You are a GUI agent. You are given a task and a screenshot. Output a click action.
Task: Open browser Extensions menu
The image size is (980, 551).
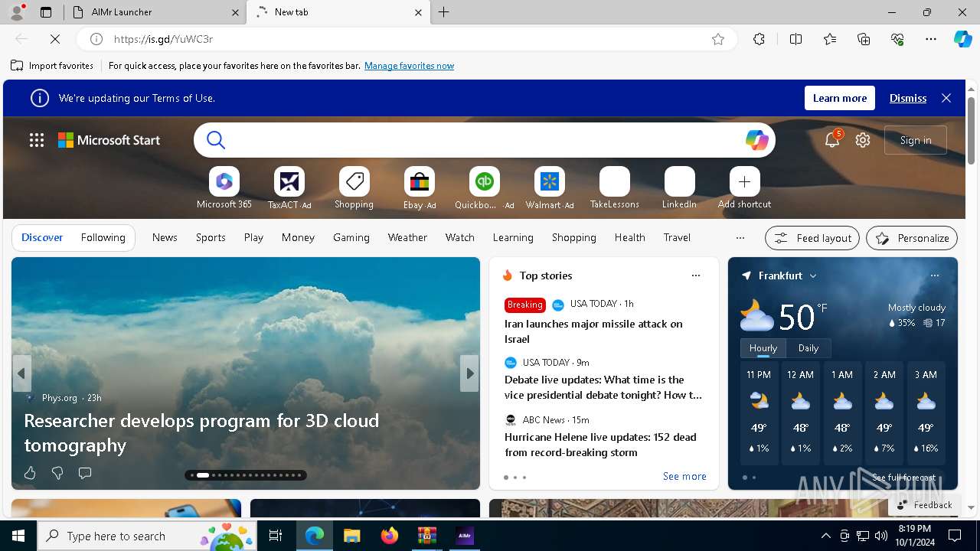click(759, 39)
